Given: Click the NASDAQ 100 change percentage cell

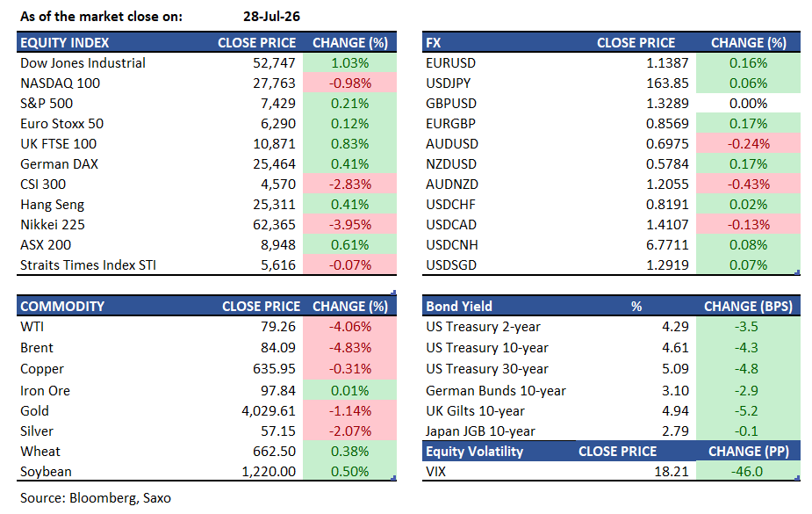Looking at the screenshot, I should [349, 83].
